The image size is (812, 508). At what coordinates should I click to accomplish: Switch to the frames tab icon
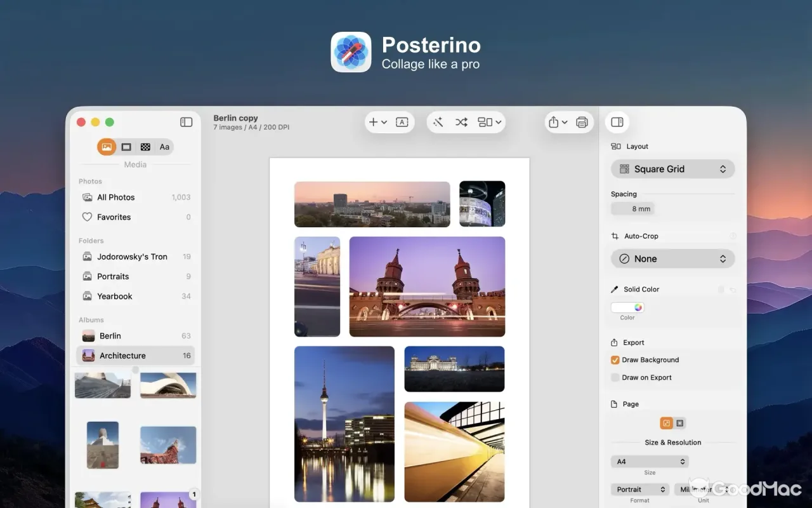(126, 147)
